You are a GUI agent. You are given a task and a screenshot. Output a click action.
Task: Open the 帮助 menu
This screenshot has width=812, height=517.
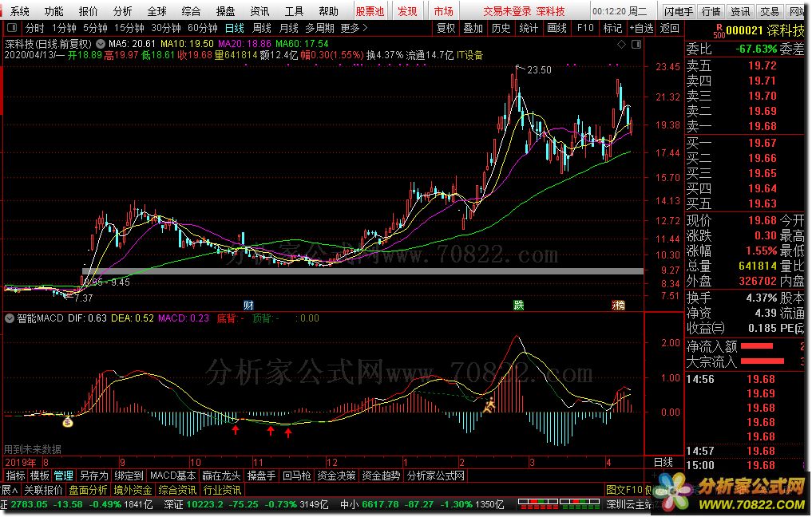[328, 11]
